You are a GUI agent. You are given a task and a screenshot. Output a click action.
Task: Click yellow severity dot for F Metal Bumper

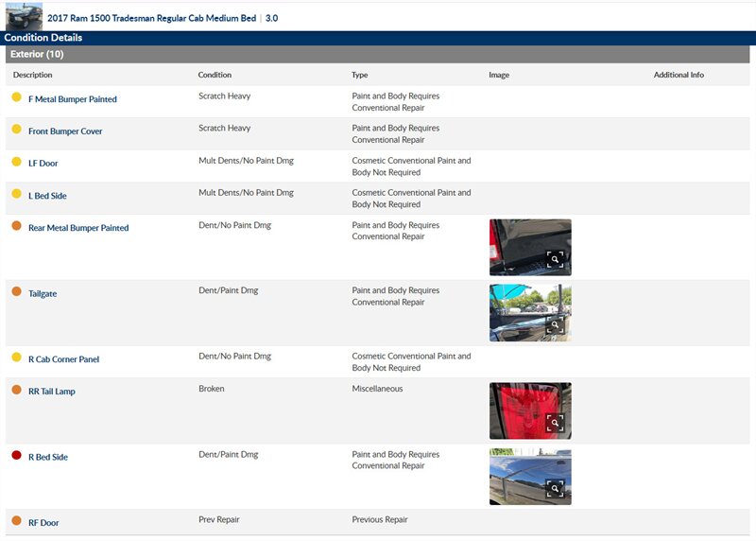point(16,97)
